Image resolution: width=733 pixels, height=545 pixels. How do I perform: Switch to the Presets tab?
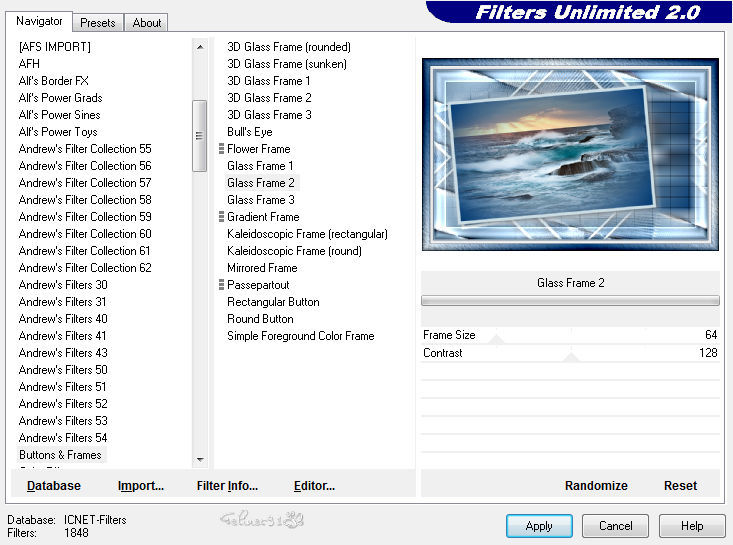98,23
